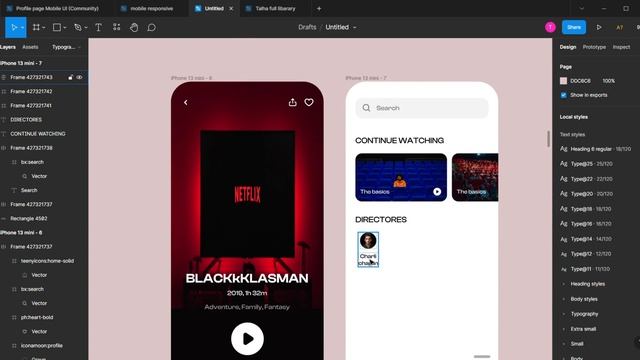The height and width of the screenshot is (360, 640).
Task: Select the Rectangle shape tool
Action: coord(57,27)
